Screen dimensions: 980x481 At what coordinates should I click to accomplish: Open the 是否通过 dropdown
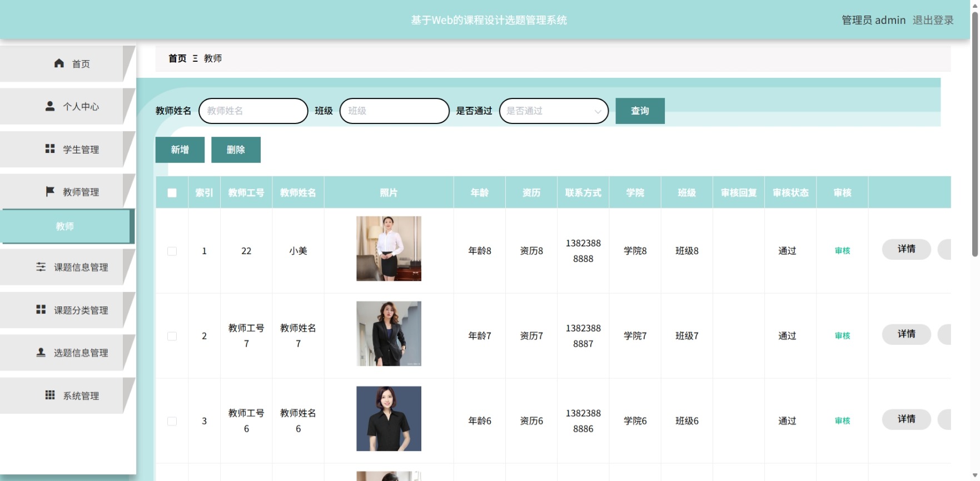tap(554, 111)
